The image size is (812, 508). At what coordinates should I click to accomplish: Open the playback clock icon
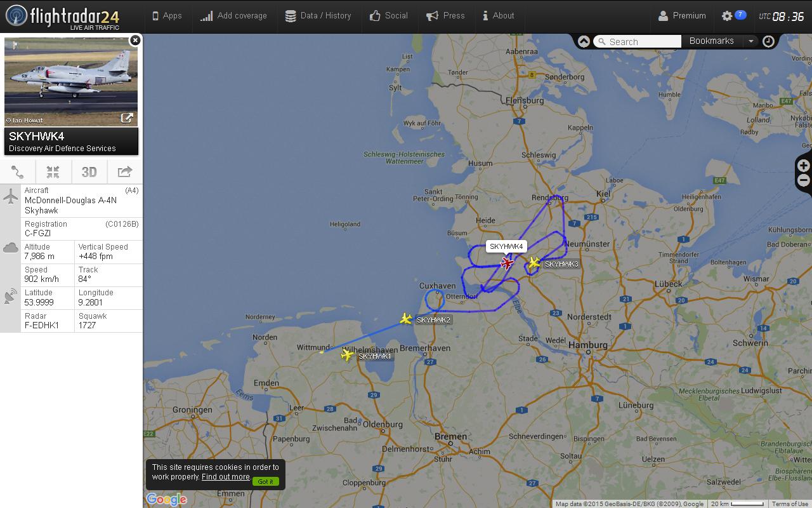point(768,41)
